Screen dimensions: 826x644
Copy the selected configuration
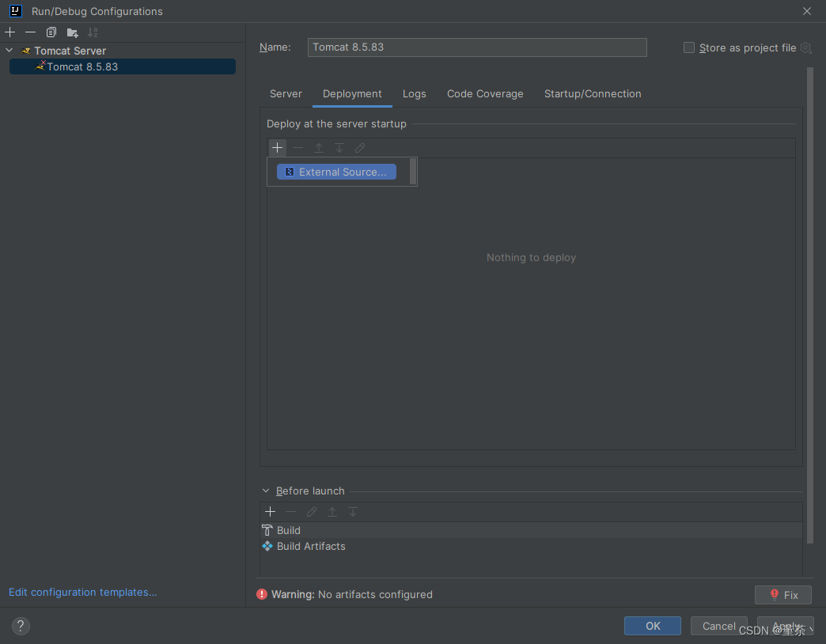point(51,32)
